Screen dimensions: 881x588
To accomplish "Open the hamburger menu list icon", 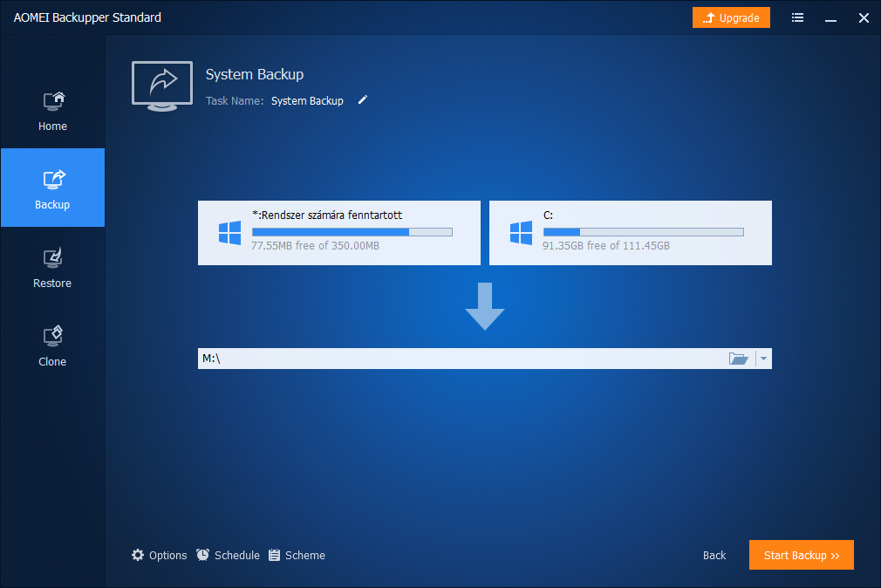I will tap(797, 18).
